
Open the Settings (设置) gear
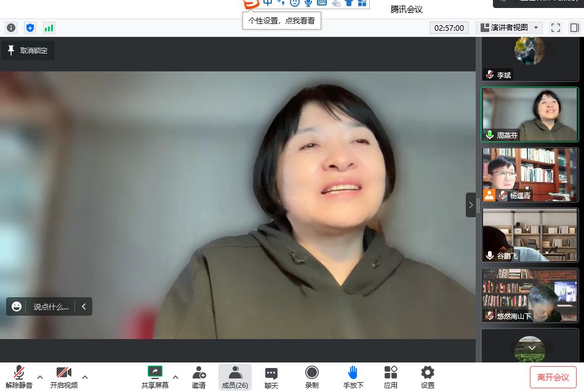click(427, 377)
